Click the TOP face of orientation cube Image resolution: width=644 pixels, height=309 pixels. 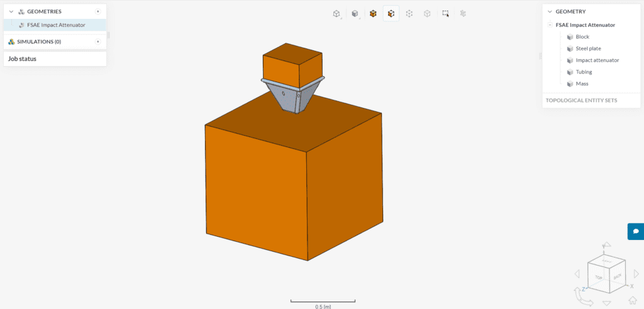click(x=599, y=276)
